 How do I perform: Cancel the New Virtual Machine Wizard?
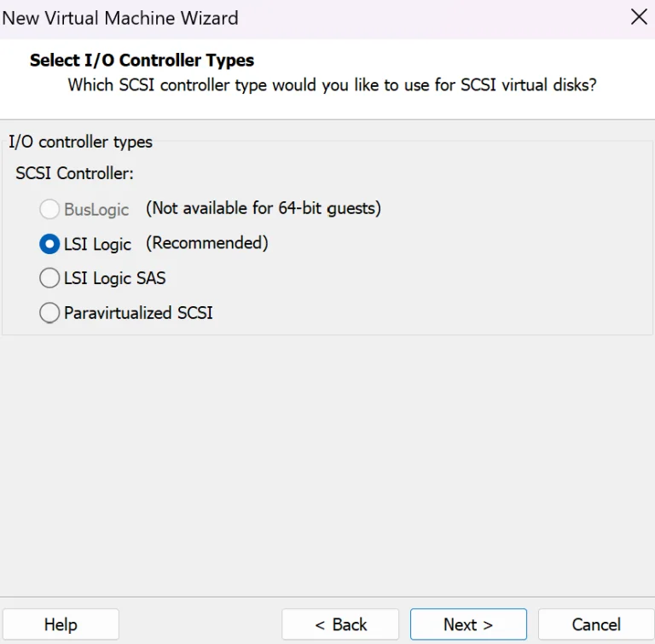(x=596, y=624)
